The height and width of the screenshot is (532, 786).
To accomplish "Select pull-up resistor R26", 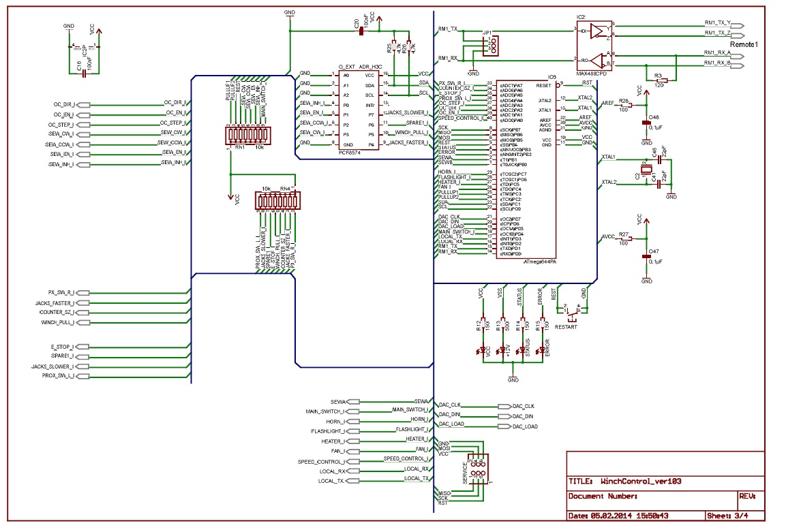I will pos(408,48).
